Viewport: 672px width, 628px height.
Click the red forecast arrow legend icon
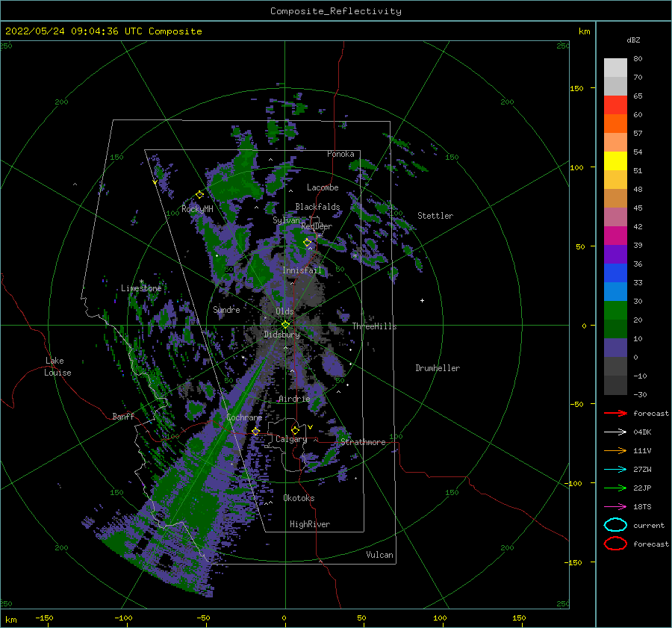click(615, 413)
